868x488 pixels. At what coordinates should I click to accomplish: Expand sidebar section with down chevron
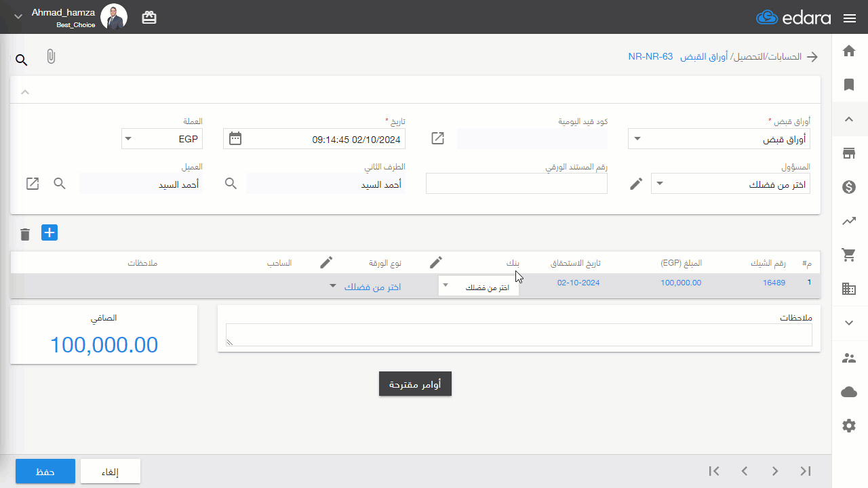849,323
